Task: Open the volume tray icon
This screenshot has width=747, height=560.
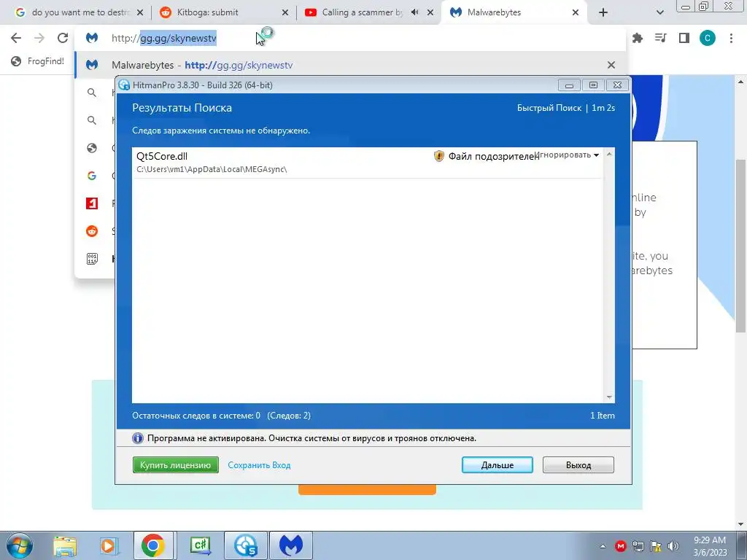Action: click(673, 546)
